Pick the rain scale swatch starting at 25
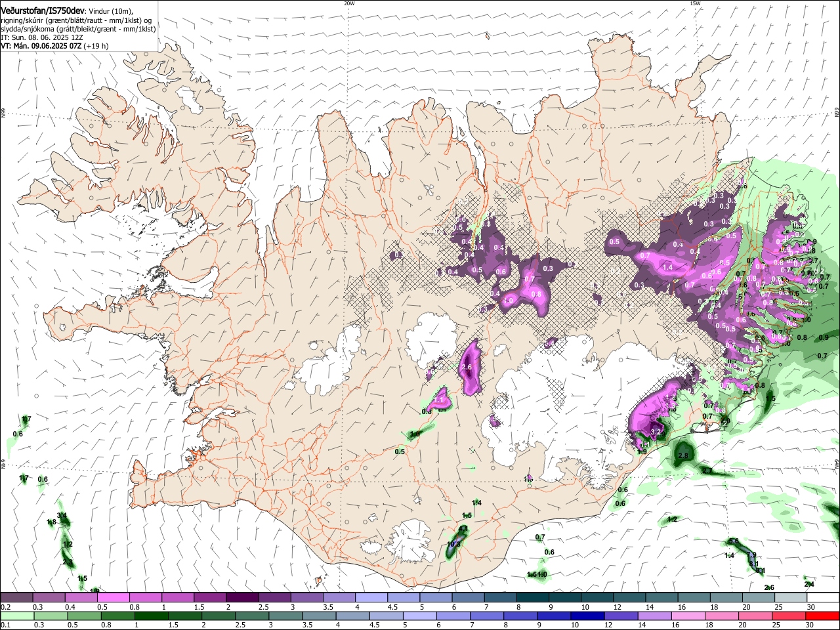 789,616
